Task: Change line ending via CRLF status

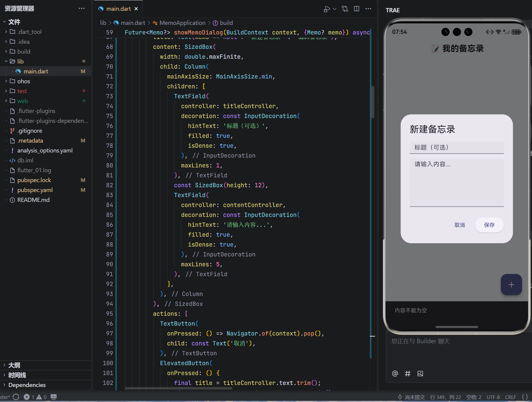Action: pos(510,397)
